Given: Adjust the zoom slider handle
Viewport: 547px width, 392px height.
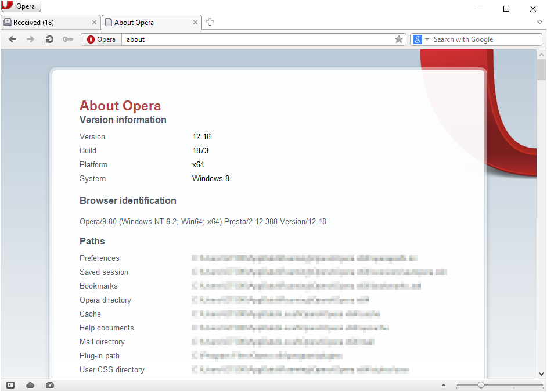Looking at the screenshot, I should [x=481, y=385].
